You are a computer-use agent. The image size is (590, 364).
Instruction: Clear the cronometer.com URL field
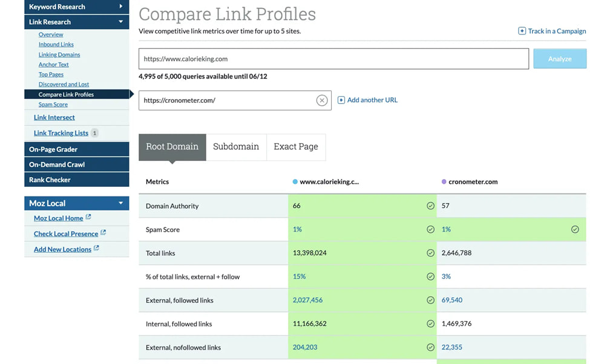pos(322,100)
